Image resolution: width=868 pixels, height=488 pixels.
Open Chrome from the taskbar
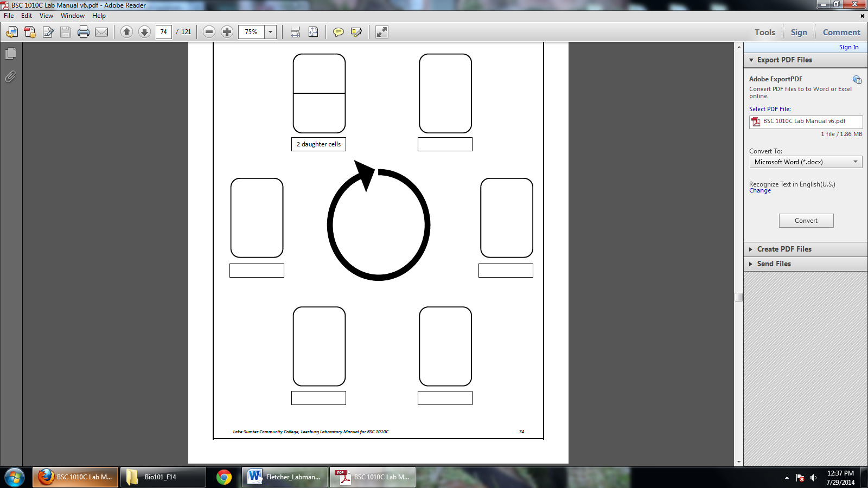[x=224, y=477]
